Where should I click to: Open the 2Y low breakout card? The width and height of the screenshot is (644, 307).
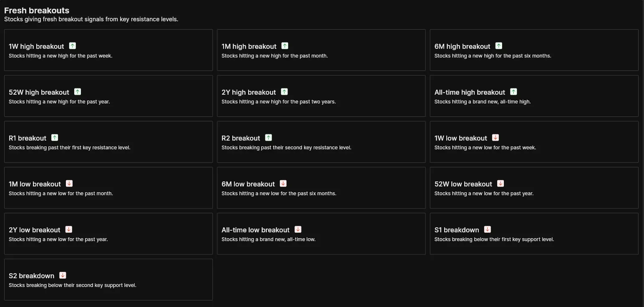click(x=35, y=230)
